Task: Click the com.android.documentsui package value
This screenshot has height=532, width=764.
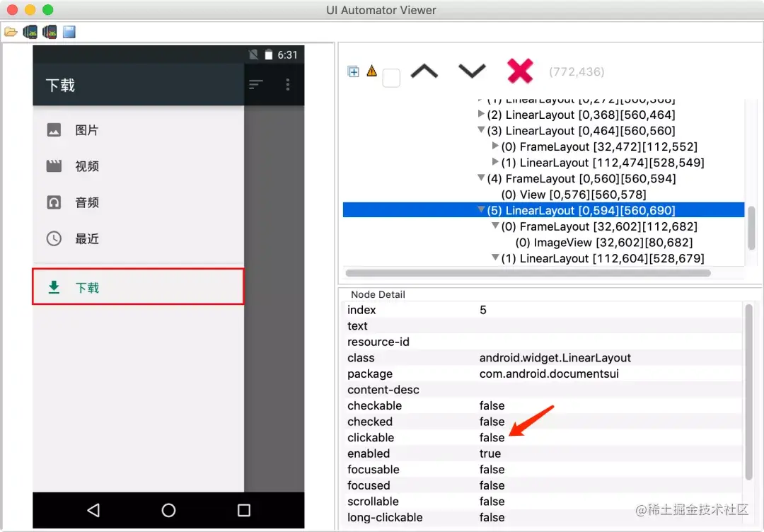Action: coord(549,374)
